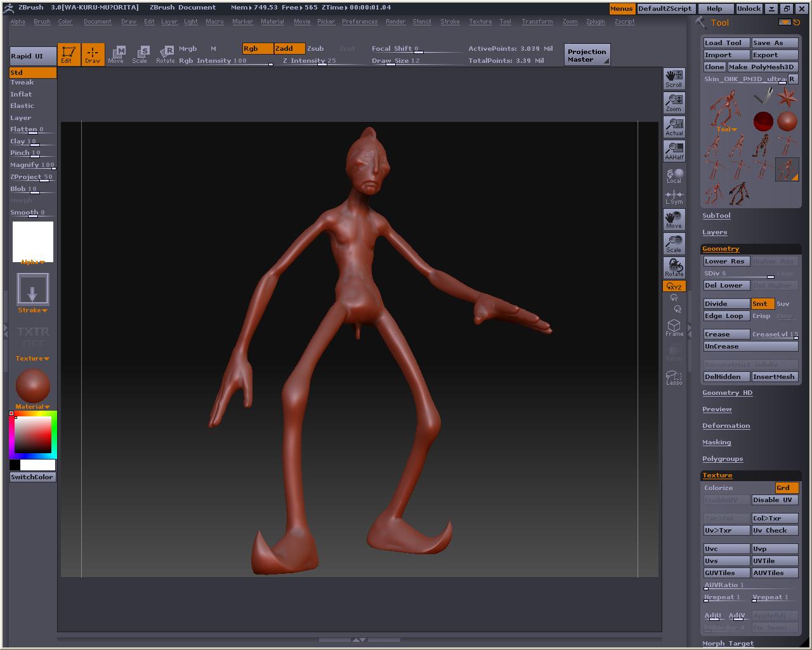
Task: Toggle the Rgb paint mode
Action: (x=258, y=49)
